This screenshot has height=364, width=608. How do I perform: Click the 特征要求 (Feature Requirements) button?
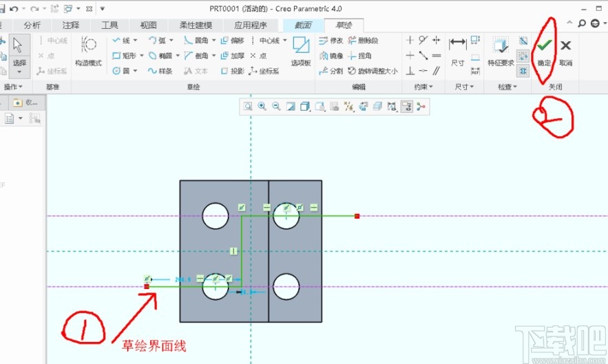pyautogui.click(x=501, y=50)
